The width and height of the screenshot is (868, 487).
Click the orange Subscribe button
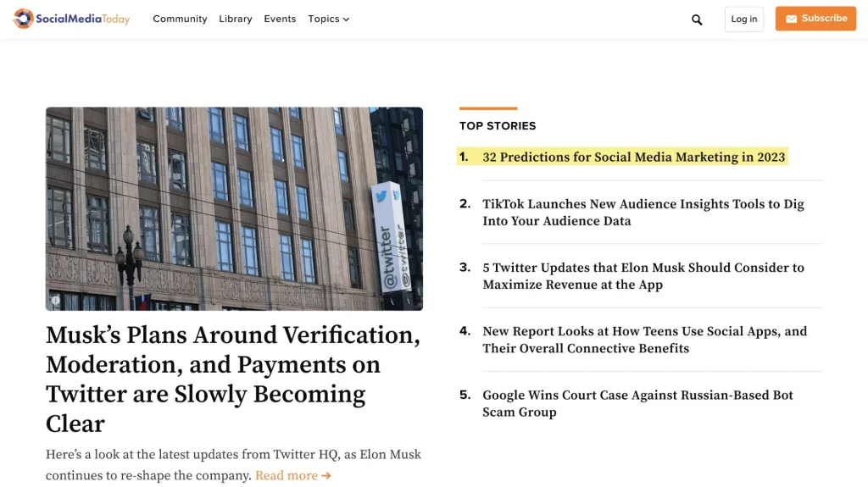815,19
